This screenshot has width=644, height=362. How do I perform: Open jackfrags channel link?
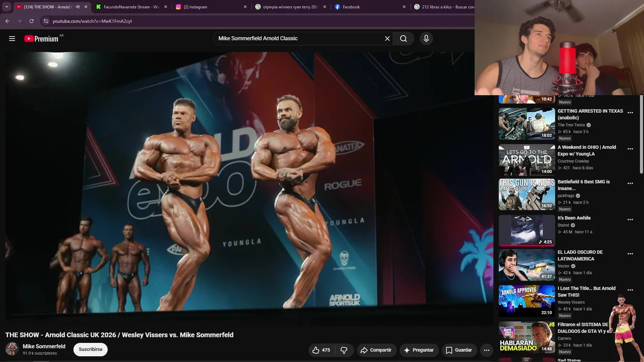(566, 196)
